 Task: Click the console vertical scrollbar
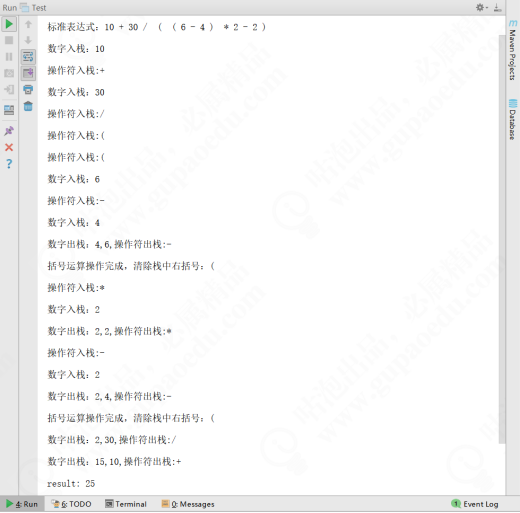click(x=502, y=239)
